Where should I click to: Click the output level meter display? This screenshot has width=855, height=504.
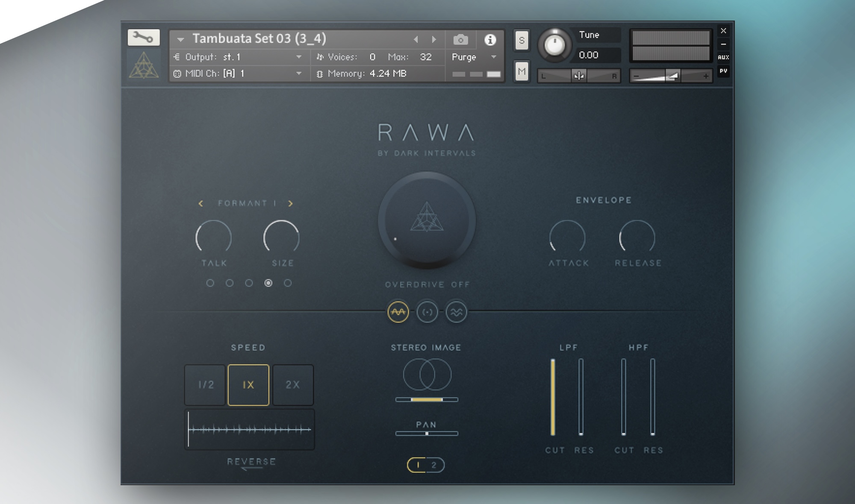tap(671, 45)
